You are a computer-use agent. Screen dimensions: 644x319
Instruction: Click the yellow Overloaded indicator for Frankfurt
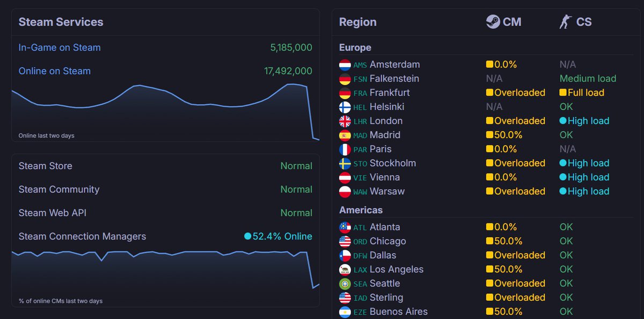[x=489, y=93]
